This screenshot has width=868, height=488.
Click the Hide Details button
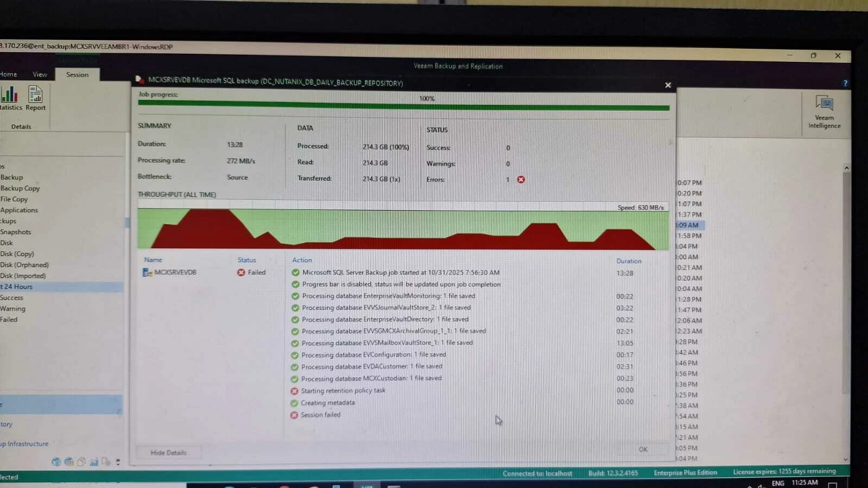[168, 452]
